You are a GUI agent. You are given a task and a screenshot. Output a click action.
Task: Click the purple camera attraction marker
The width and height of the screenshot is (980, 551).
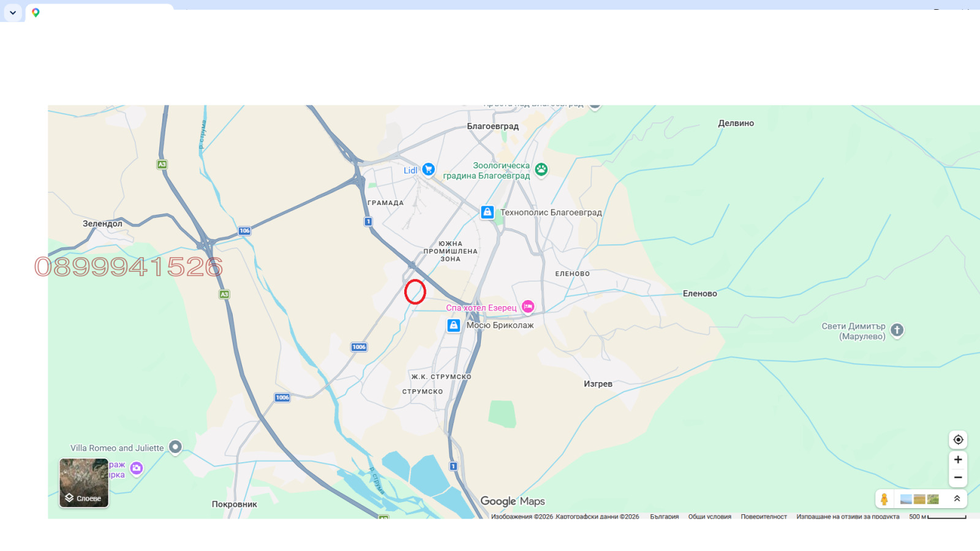137,468
